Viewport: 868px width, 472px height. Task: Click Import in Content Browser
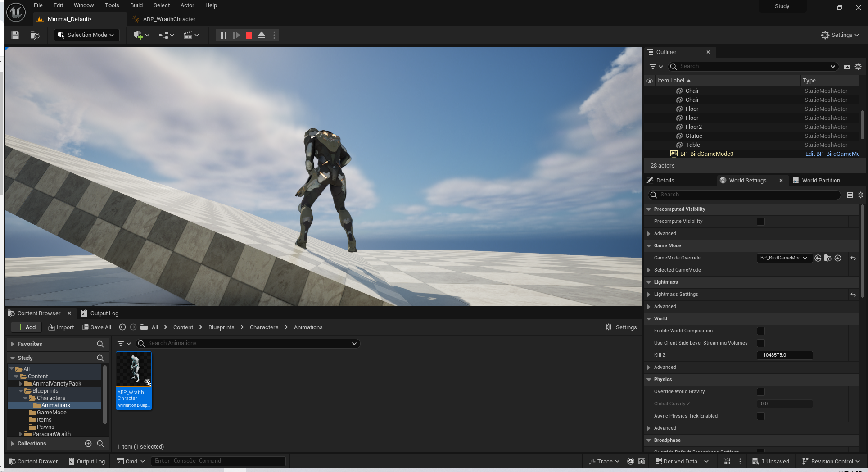[x=61, y=327]
